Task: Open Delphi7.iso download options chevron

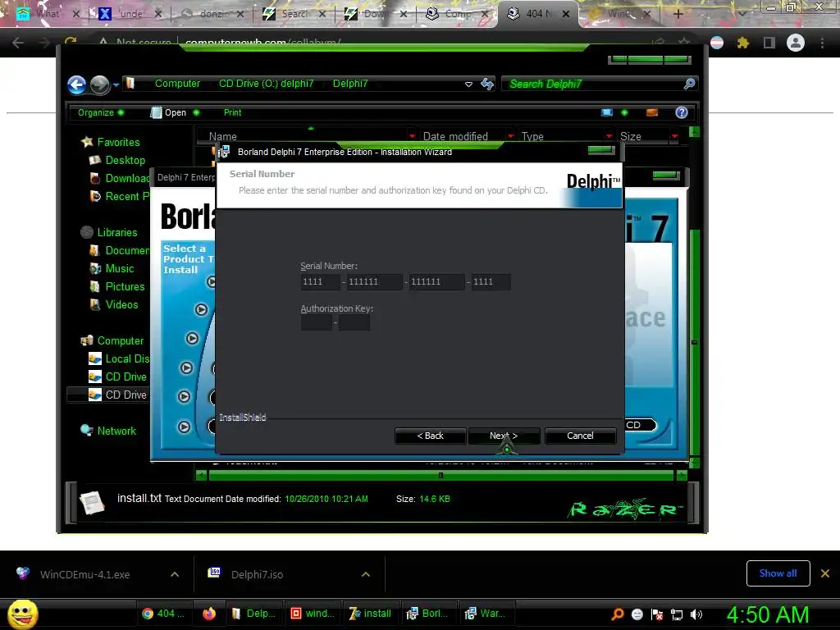Action: click(366, 574)
